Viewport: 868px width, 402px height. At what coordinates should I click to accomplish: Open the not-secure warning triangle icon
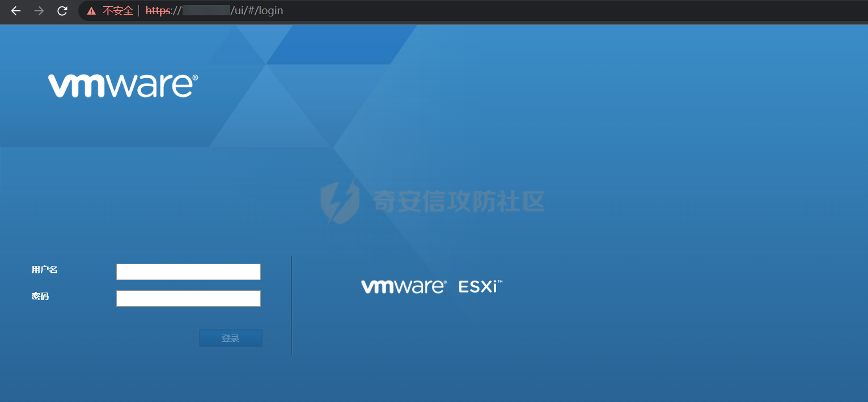coord(91,11)
